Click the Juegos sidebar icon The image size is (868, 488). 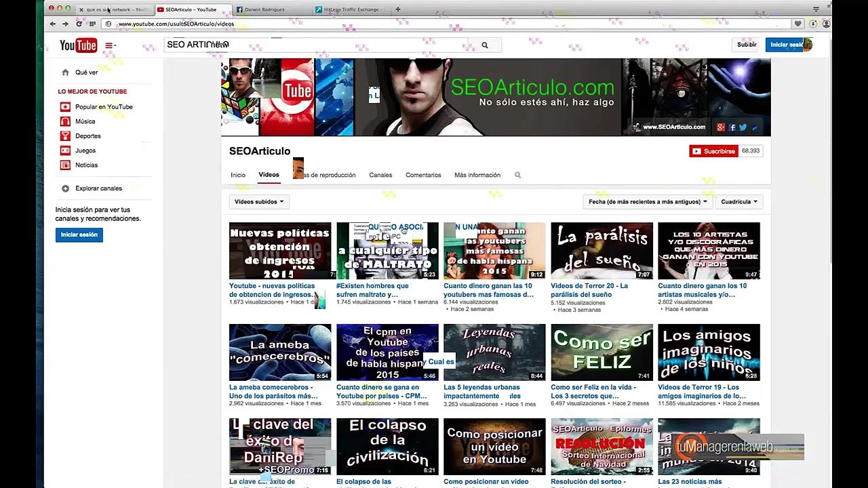65,150
